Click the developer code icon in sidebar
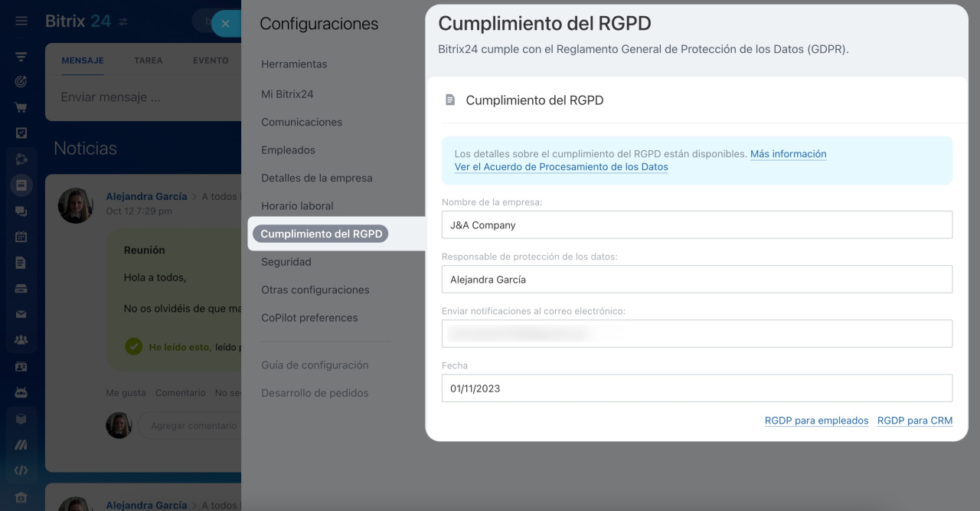980x511 pixels. click(x=21, y=470)
